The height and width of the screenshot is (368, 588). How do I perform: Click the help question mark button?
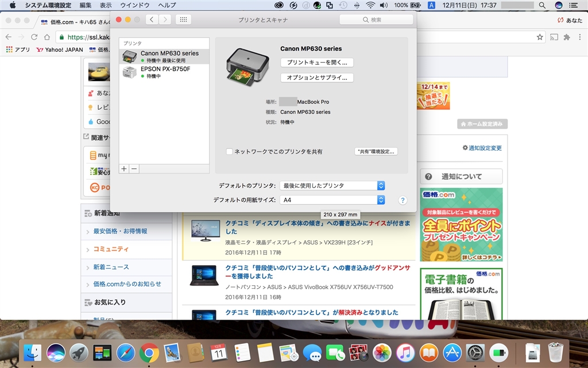pyautogui.click(x=403, y=200)
